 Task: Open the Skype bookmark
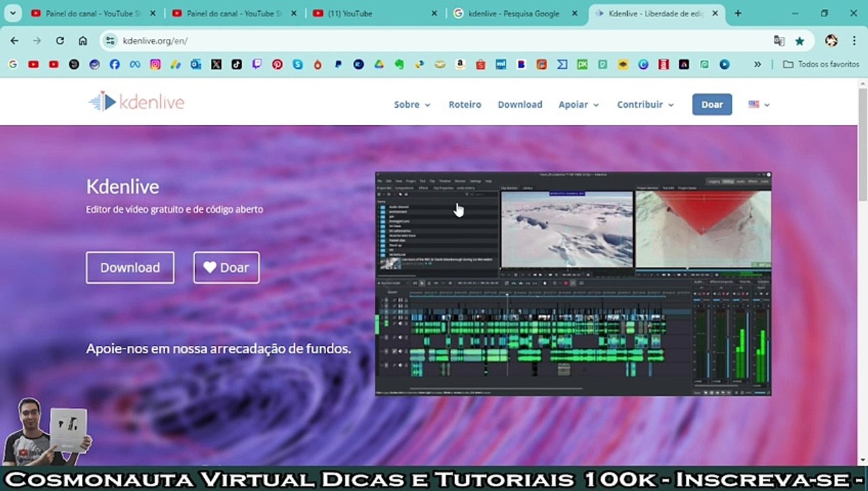[298, 64]
